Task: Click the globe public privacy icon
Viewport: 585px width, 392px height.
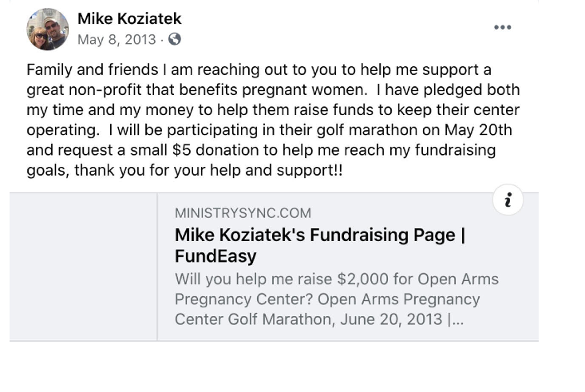Action: (175, 38)
